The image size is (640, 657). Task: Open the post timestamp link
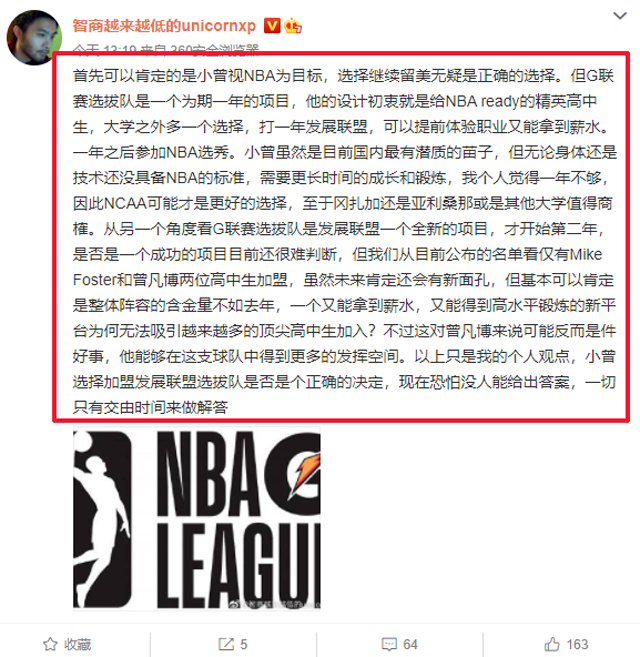pos(104,49)
